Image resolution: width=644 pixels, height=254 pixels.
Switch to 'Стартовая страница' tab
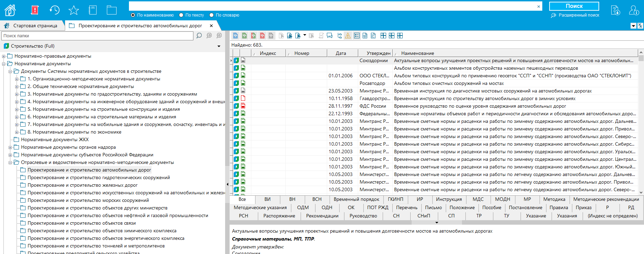tap(35, 26)
